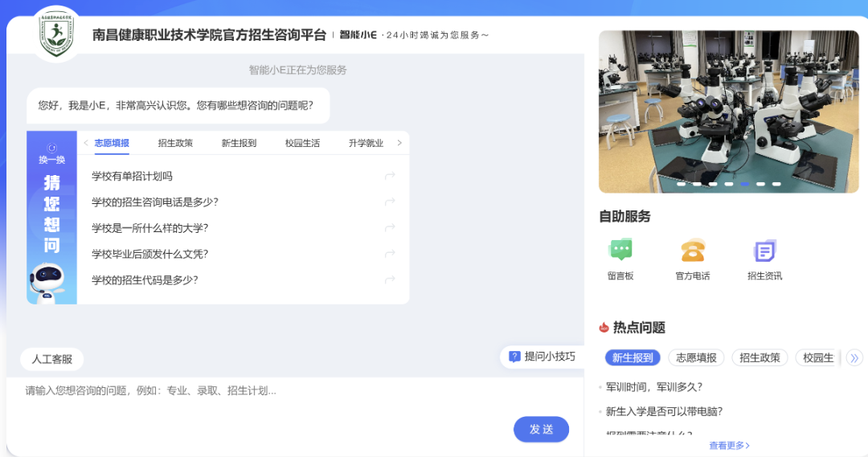Open the 留言板 message board icon

620,251
